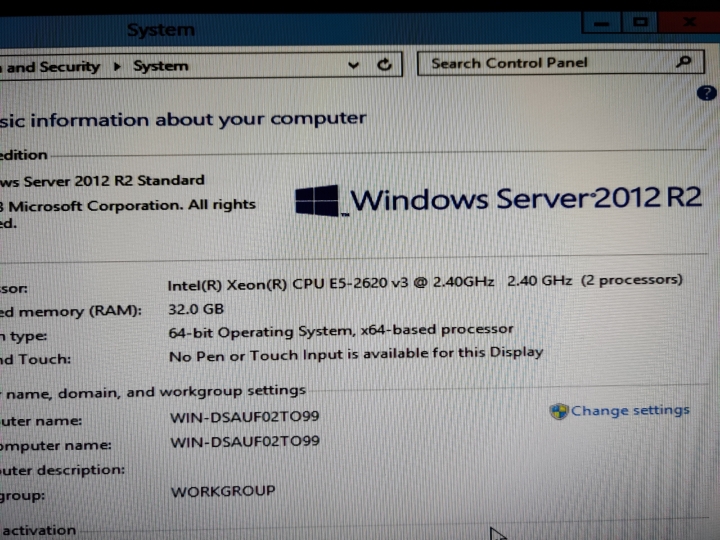Click the System window title text
Image resolution: width=720 pixels, height=540 pixels.
[x=161, y=30]
